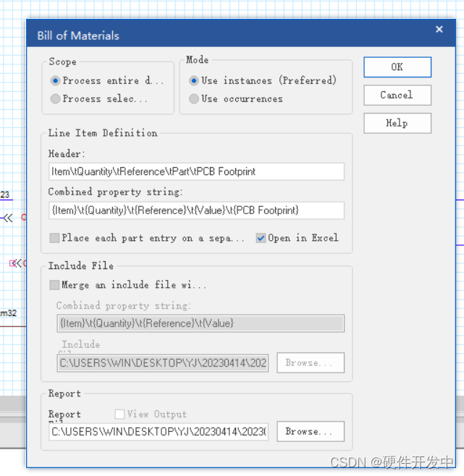This screenshot has height=476, width=464.
Task: Enable Place each part entry on separate line
Action: [55, 238]
